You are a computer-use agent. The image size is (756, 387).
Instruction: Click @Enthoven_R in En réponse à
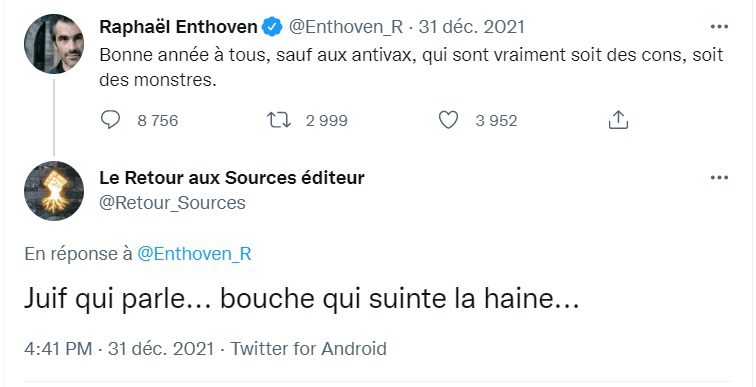pos(194,254)
